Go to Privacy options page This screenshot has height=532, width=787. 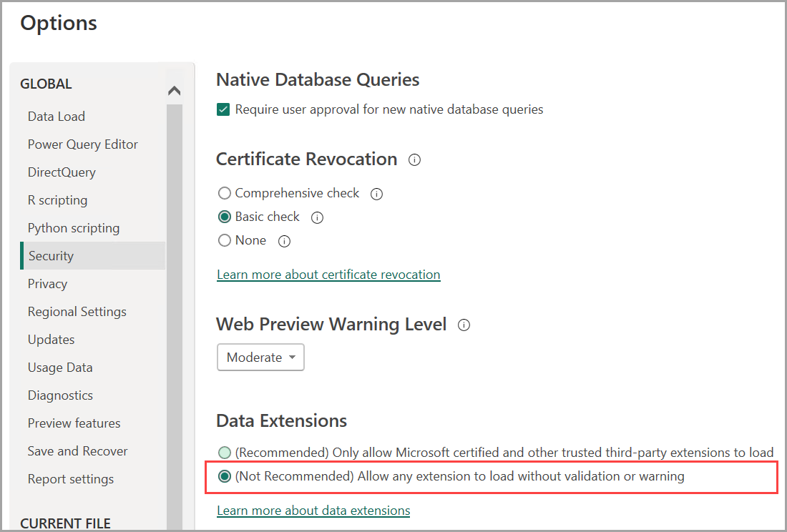click(47, 284)
